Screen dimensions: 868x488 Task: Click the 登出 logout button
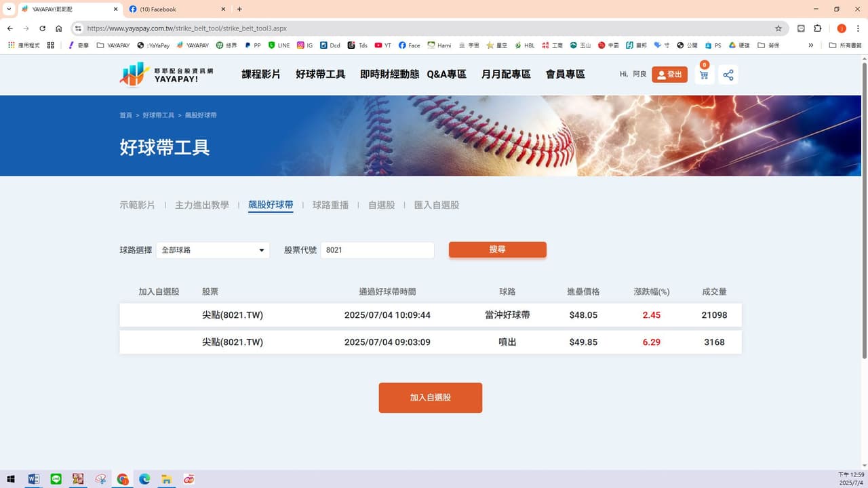click(x=669, y=75)
